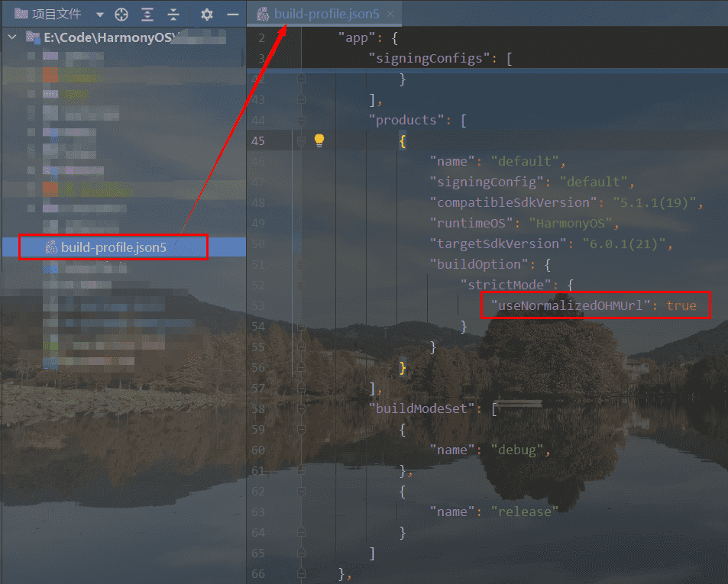Click the collapse all icon in project panel

coord(173,15)
